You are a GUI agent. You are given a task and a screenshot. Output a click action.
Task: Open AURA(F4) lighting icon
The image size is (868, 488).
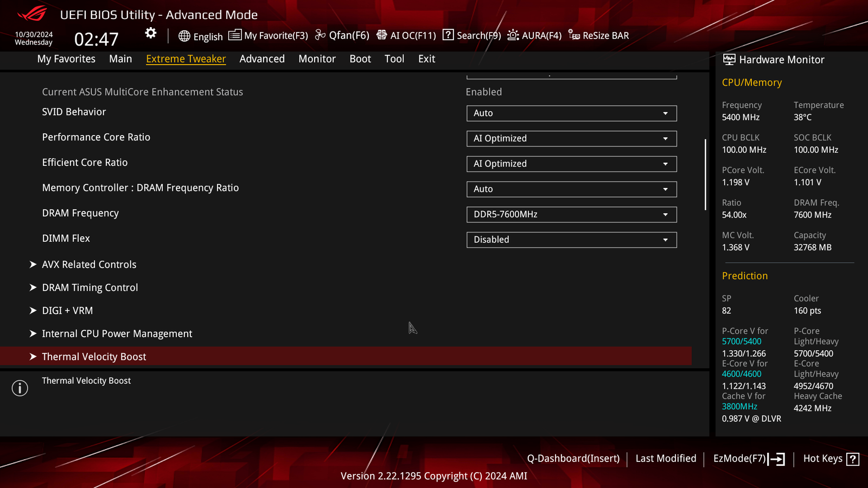coord(513,35)
